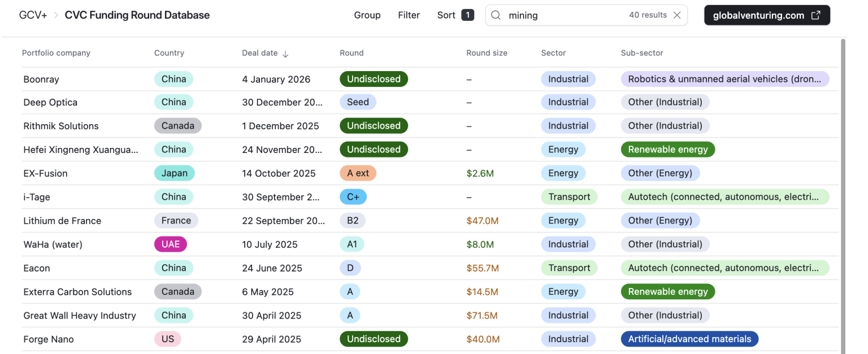Click the GCV+ breadcrumb link
This screenshot has height=354, width=868.
point(33,15)
